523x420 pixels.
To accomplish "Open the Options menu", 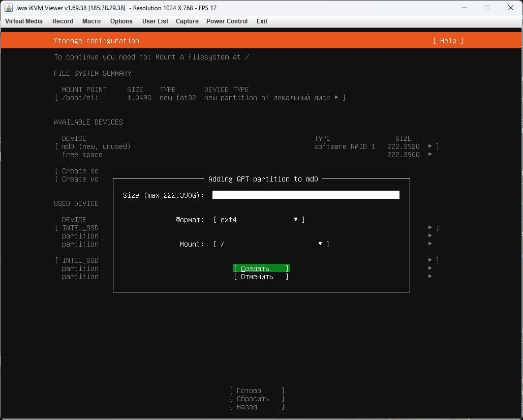I will coord(121,21).
